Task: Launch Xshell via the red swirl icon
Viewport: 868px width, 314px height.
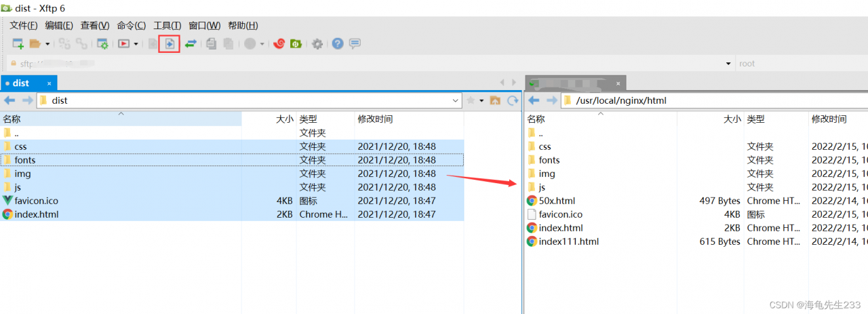Action: [x=279, y=44]
